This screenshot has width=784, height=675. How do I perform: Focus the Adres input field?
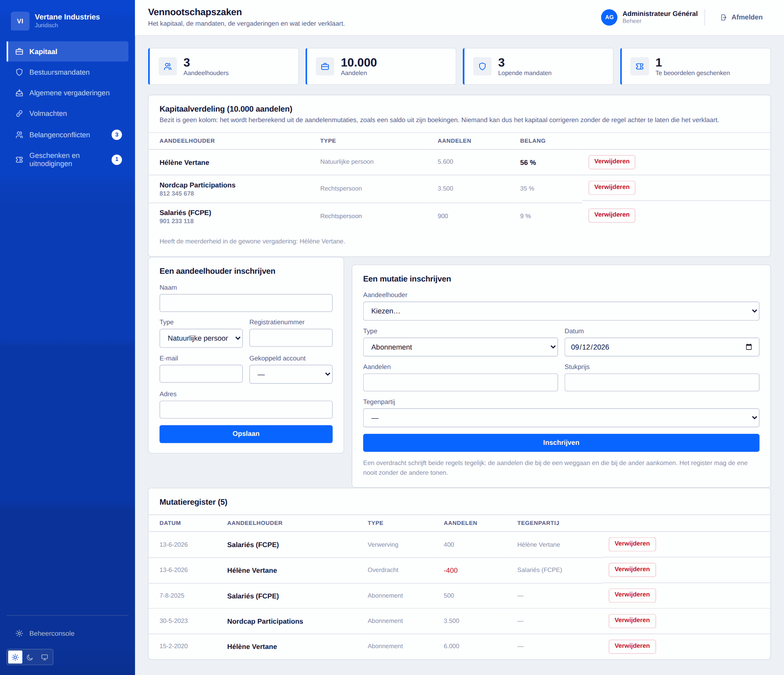tap(246, 410)
